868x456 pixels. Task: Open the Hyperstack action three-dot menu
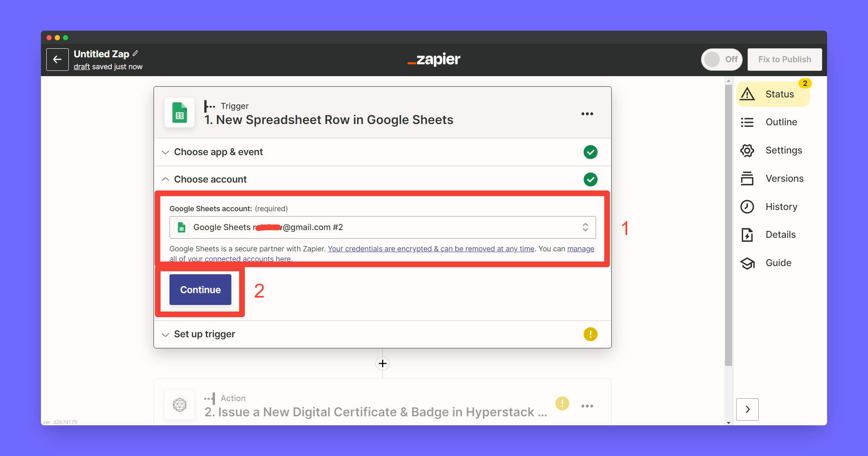click(587, 406)
